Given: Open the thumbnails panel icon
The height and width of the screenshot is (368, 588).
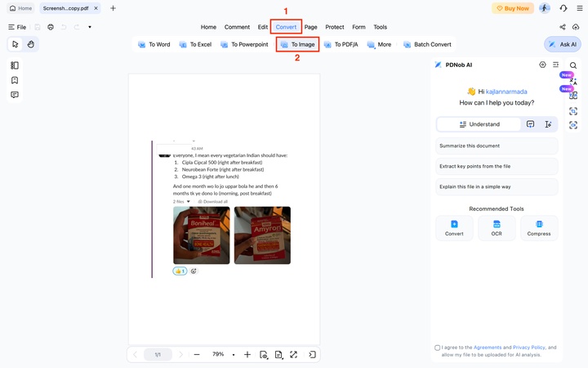Looking at the screenshot, I should (x=15, y=65).
